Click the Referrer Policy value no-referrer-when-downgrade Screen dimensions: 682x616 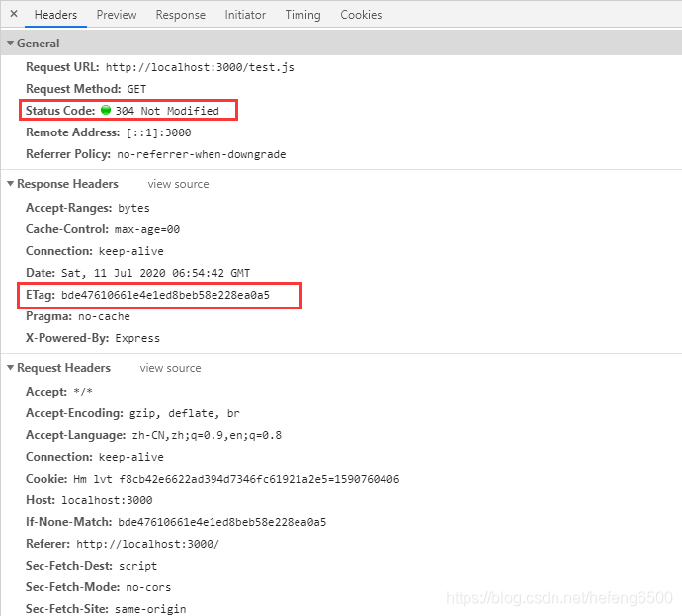(202, 154)
